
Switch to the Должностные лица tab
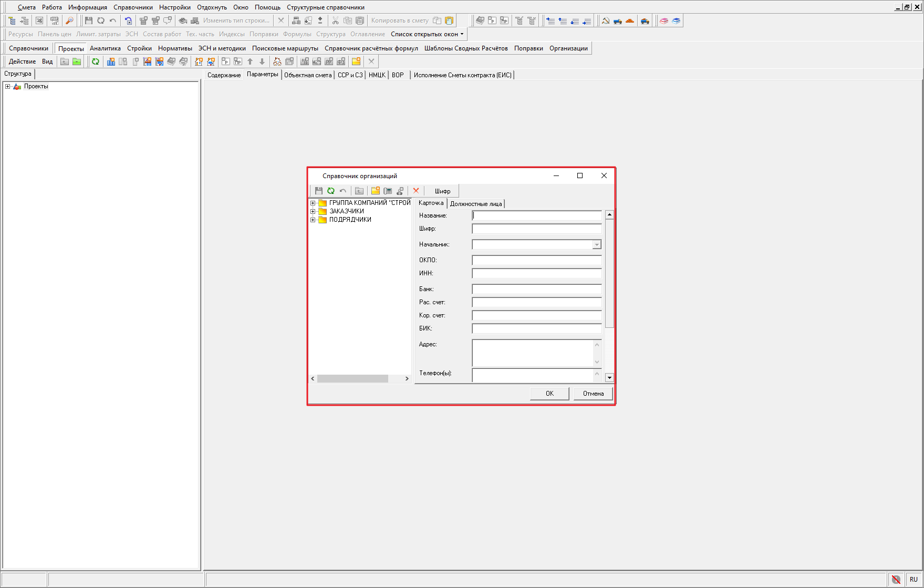476,204
